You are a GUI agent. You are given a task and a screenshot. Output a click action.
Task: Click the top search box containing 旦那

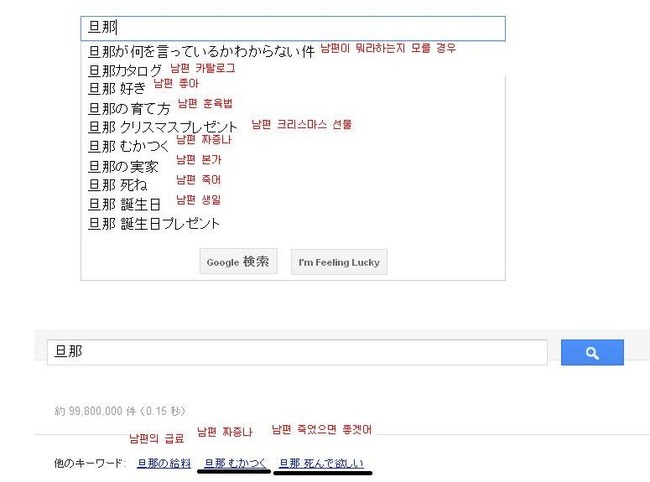point(293,28)
